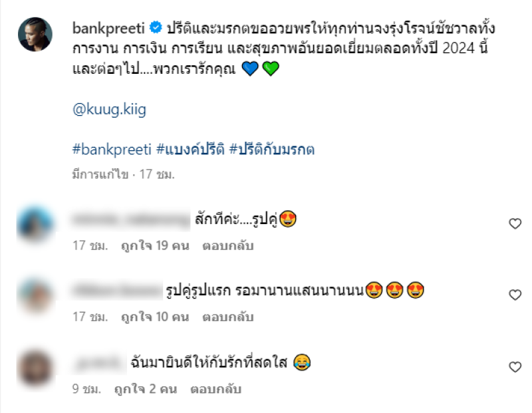Viewport: 532px width, 413px height.
Task: Click the caption's 17 ชม. timestamp
Action: tap(157, 174)
